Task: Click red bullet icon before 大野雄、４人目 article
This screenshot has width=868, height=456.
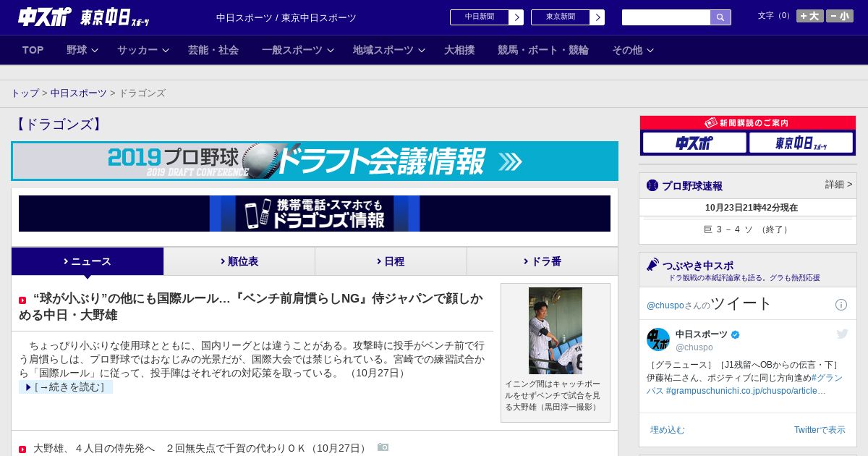Action: click(x=22, y=449)
